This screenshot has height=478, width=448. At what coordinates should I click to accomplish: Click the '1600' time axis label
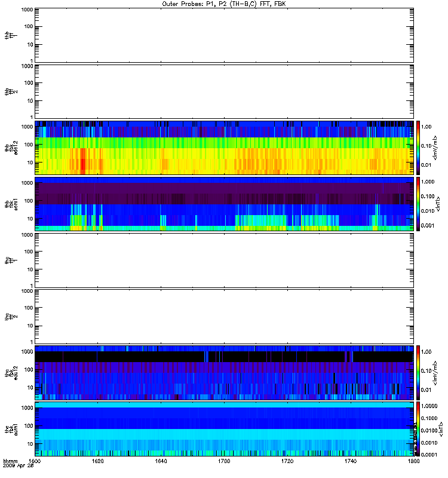35,461
